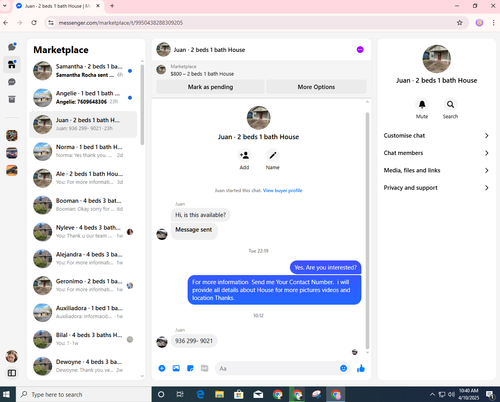This screenshot has width=500, height=402.
Task: Open the Samantha conversation in the list
Action: pos(83,71)
